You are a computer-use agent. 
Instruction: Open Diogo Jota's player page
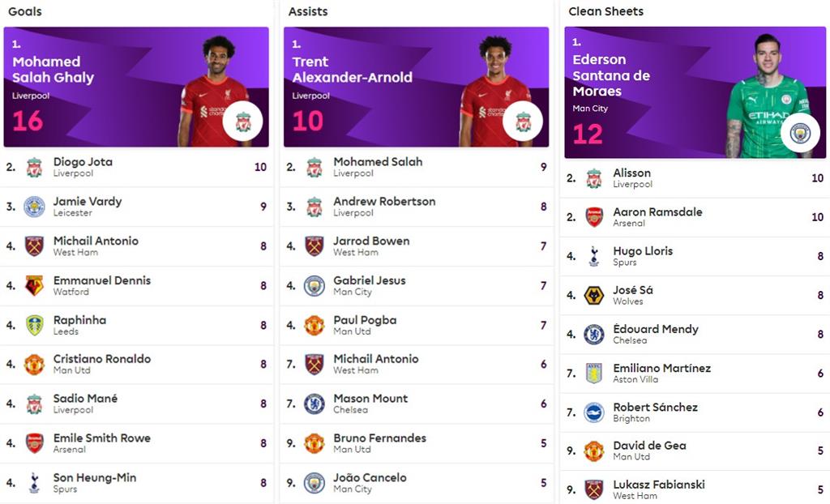[x=83, y=162]
